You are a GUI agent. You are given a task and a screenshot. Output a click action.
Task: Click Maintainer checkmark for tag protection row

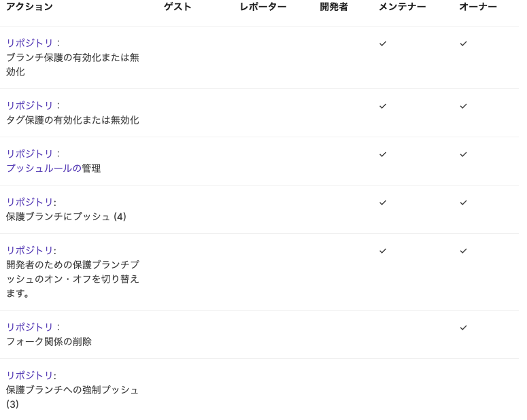tap(383, 106)
